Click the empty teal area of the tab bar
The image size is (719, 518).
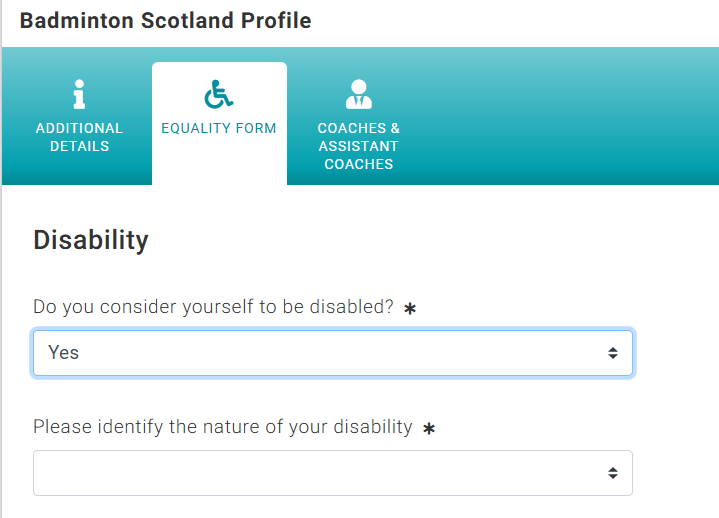[573, 116]
